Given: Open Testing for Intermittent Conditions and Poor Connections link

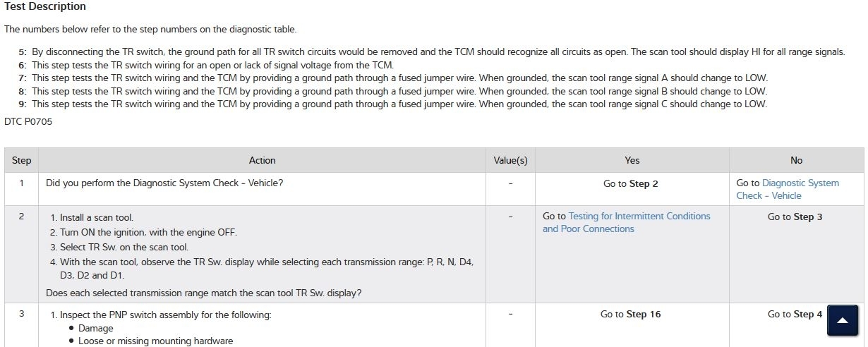Looking at the screenshot, I should tap(626, 222).
